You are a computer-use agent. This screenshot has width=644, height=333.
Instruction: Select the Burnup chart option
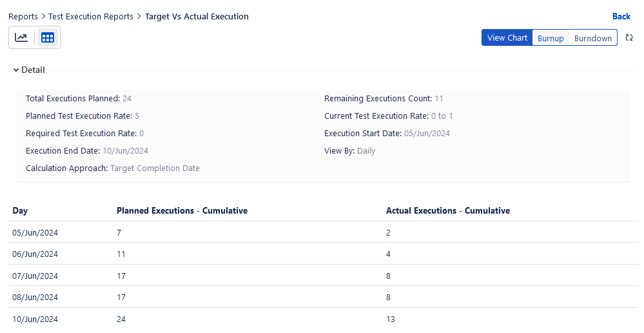pyautogui.click(x=551, y=38)
